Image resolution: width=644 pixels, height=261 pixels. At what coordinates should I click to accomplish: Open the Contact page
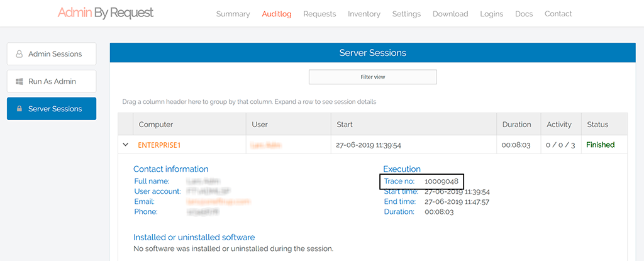click(x=558, y=14)
